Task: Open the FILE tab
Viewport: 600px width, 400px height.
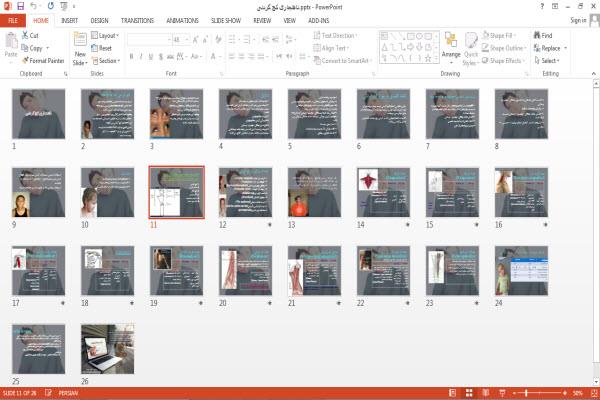Action: [13, 20]
